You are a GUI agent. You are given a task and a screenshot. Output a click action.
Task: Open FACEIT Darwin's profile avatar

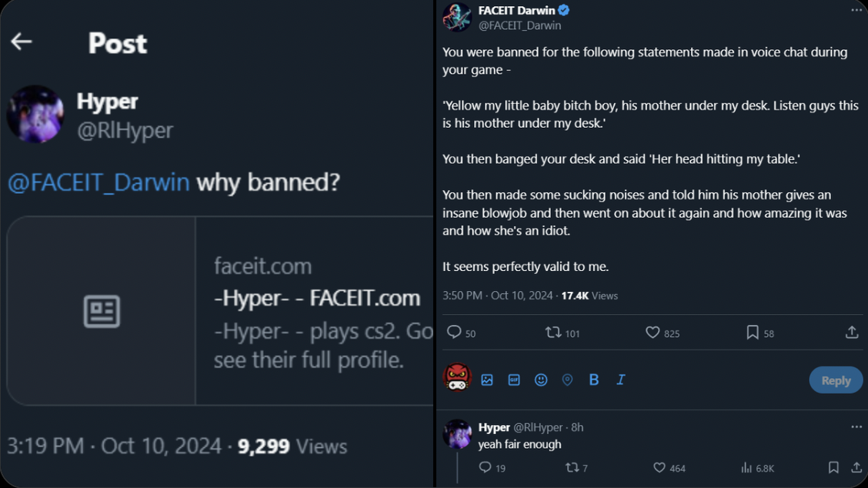457,17
